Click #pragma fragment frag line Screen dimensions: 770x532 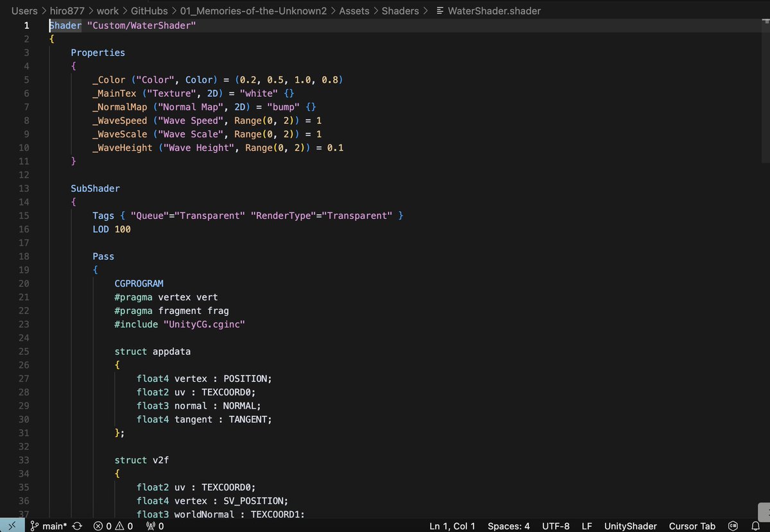(x=172, y=311)
